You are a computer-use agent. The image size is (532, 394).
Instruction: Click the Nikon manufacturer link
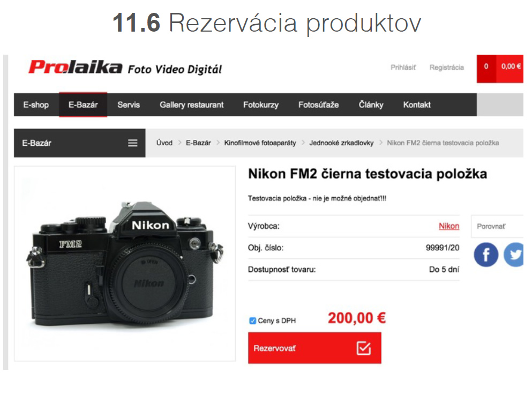coord(449,226)
